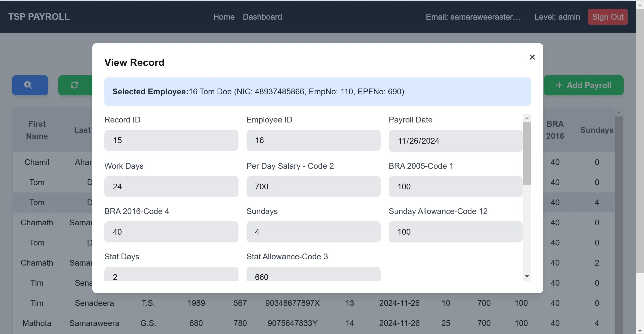
Task: Click the Sign Out button
Action: [x=608, y=17]
